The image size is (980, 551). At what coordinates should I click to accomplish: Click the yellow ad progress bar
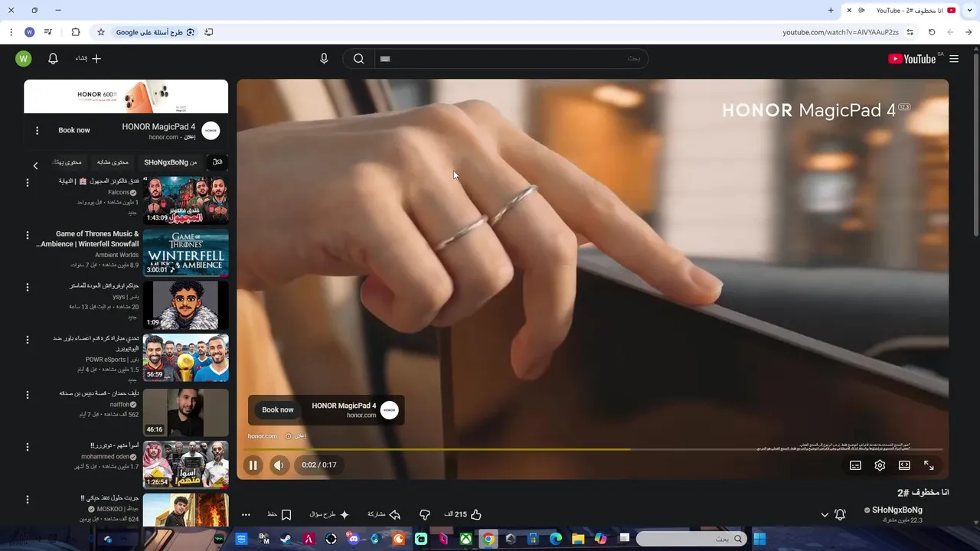click(x=593, y=449)
